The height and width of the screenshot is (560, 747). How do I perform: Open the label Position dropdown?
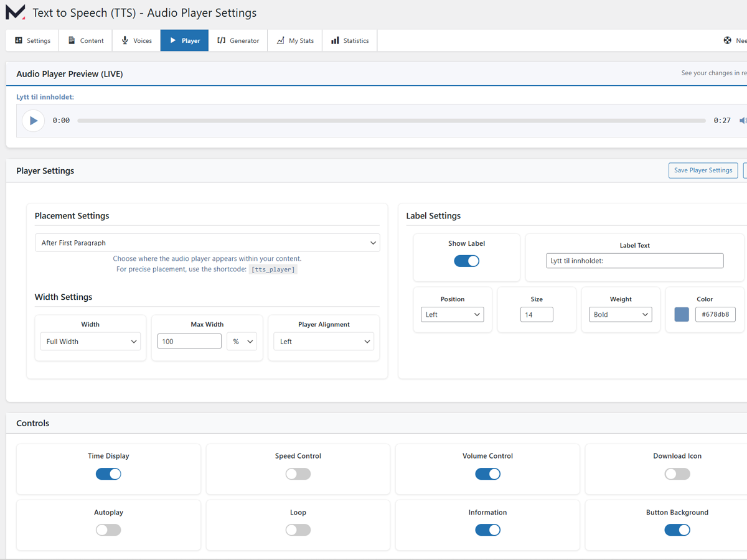pos(453,314)
